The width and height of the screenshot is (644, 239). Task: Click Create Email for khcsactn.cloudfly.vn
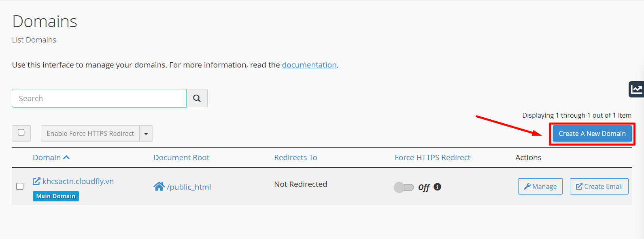[599, 186]
